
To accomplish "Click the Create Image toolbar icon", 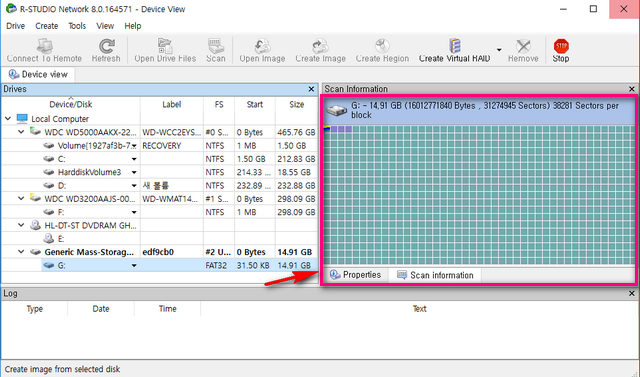I will [320, 46].
